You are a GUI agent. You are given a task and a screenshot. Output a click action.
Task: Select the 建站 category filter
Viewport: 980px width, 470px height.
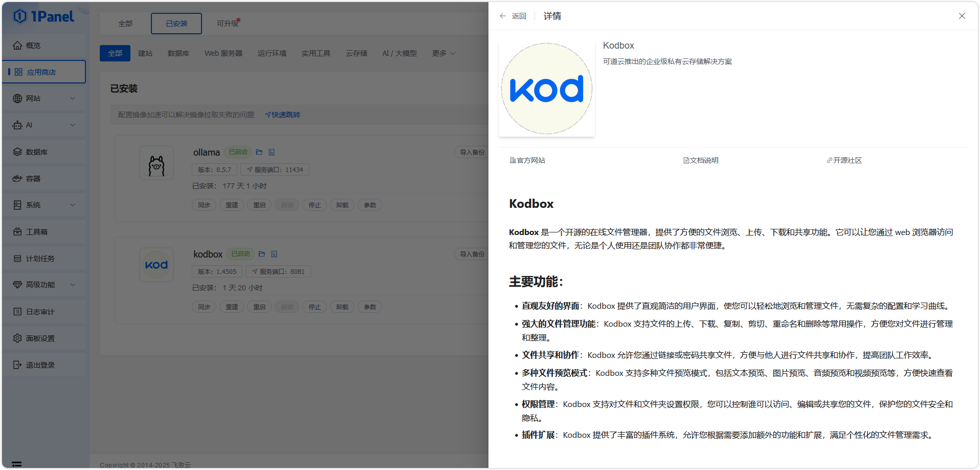[x=145, y=53]
